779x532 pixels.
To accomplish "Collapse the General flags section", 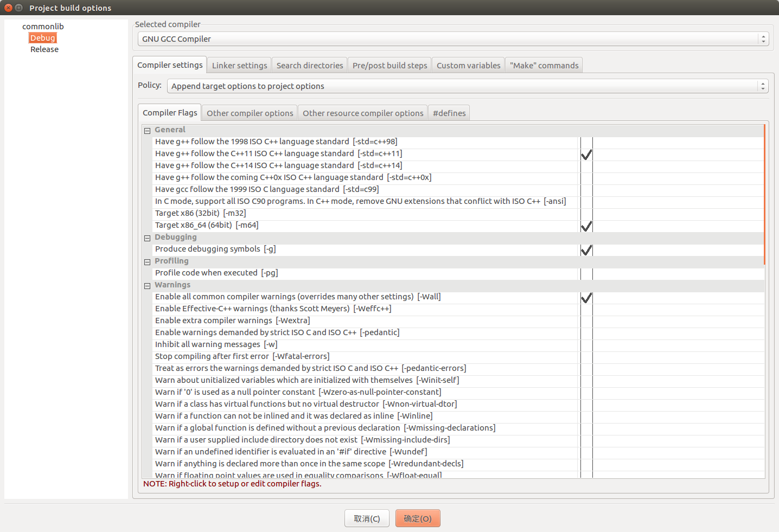I will click(147, 130).
